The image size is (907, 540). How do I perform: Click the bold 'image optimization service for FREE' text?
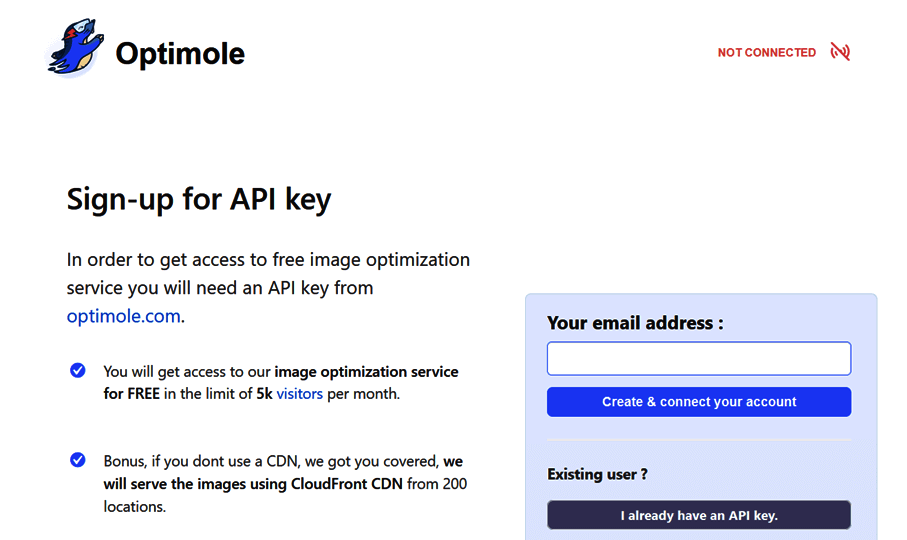366,372
